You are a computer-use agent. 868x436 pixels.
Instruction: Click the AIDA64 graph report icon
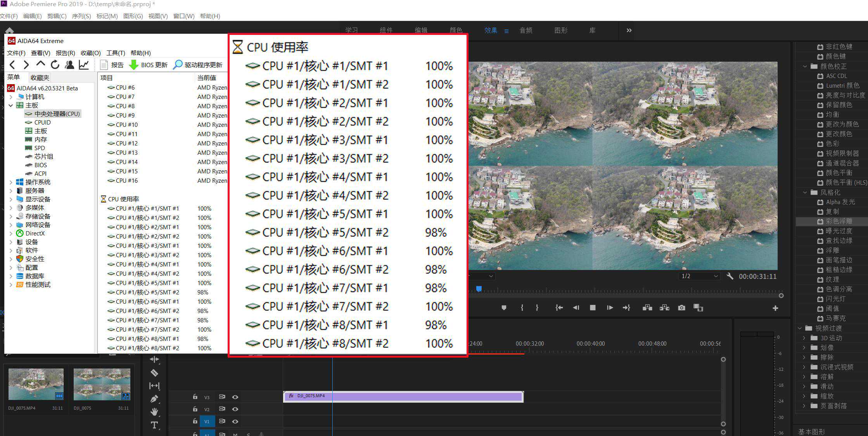[x=84, y=65]
